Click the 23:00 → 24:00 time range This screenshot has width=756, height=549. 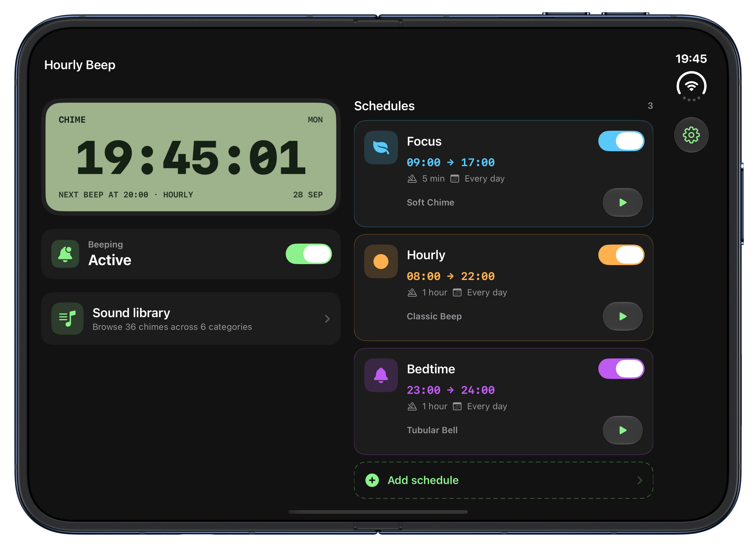[x=451, y=390]
